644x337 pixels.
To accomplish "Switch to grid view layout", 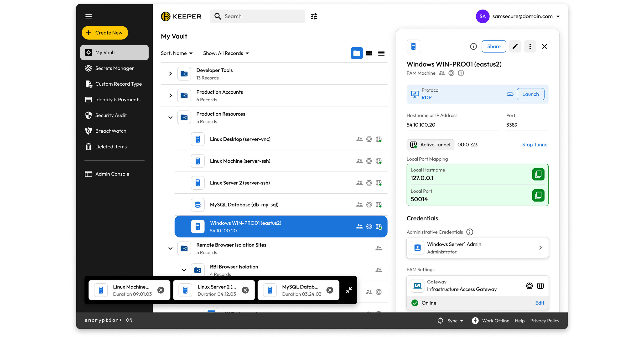I will pyautogui.click(x=369, y=53).
